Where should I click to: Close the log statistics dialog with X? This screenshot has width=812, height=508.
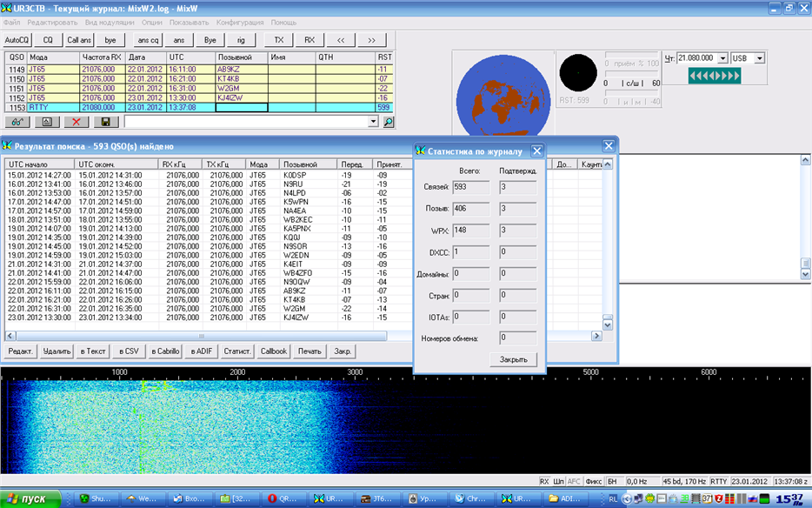(536, 150)
